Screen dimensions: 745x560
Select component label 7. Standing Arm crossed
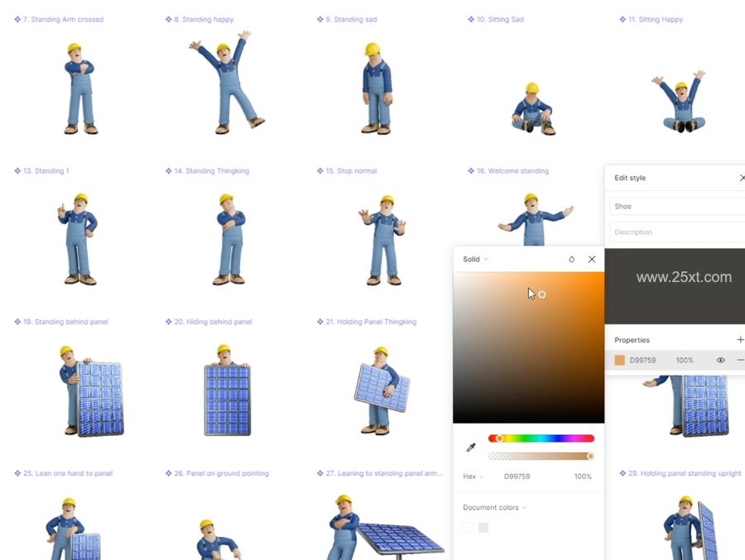(59, 20)
